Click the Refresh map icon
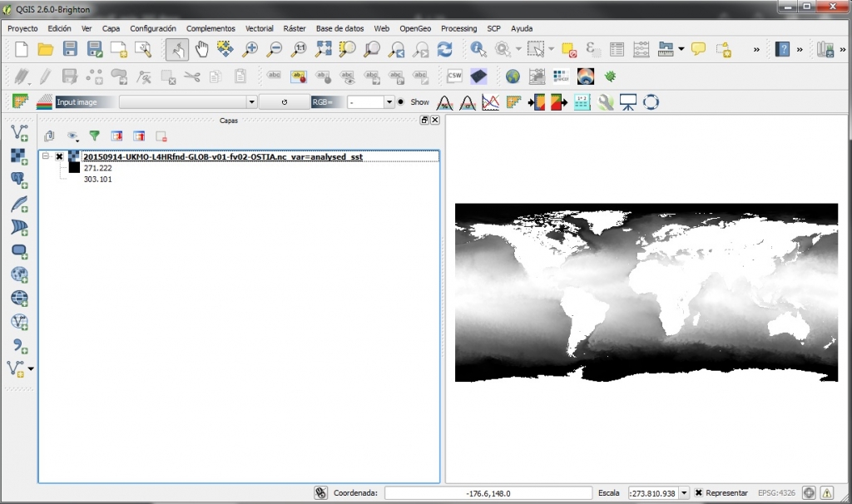This screenshot has width=852, height=504. [x=445, y=49]
